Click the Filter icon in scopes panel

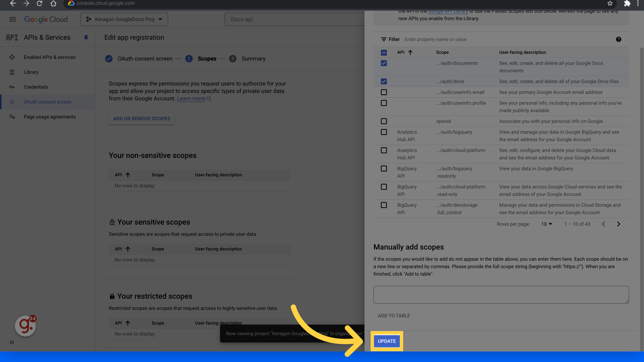point(384,40)
